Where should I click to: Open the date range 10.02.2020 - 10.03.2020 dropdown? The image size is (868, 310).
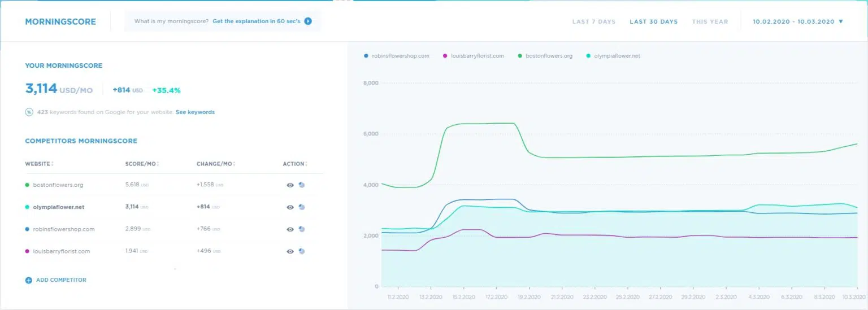[798, 21]
